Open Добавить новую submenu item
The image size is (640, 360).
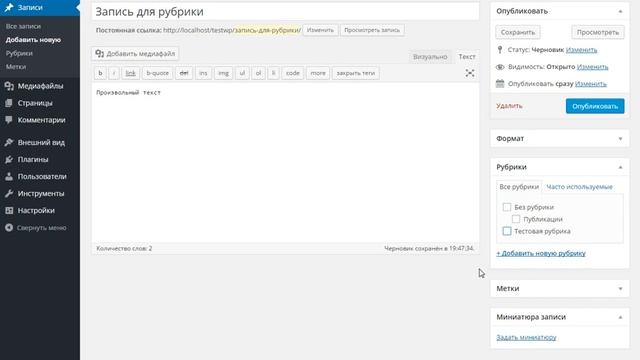(x=33, y=40)
